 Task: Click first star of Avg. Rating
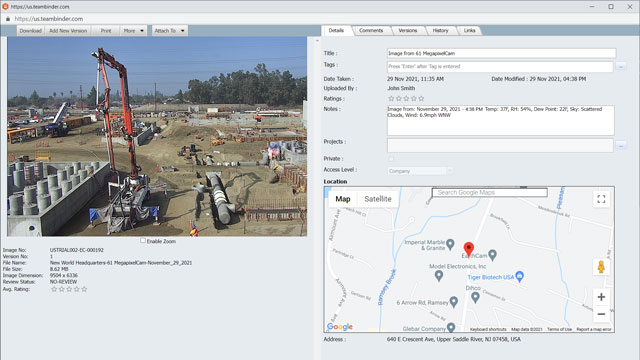(54, 289)
